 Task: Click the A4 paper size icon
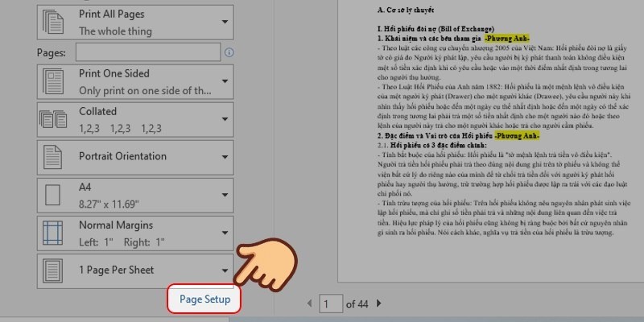pyautogui.click(x=52, y=195)
